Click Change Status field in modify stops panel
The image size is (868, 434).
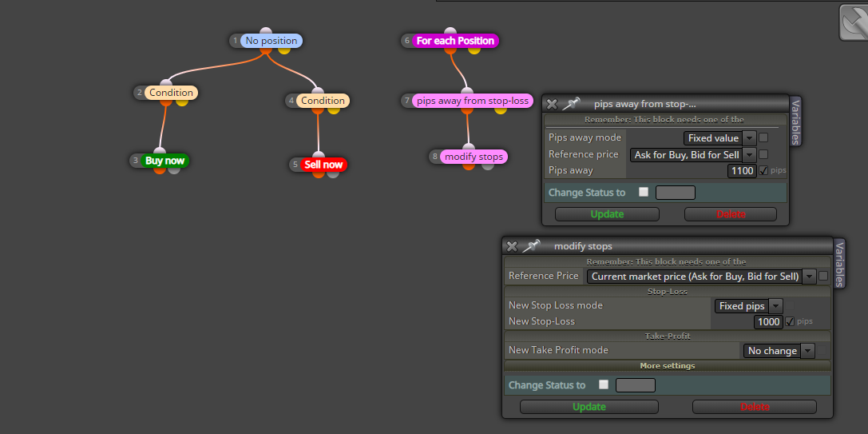pos(636,385)
